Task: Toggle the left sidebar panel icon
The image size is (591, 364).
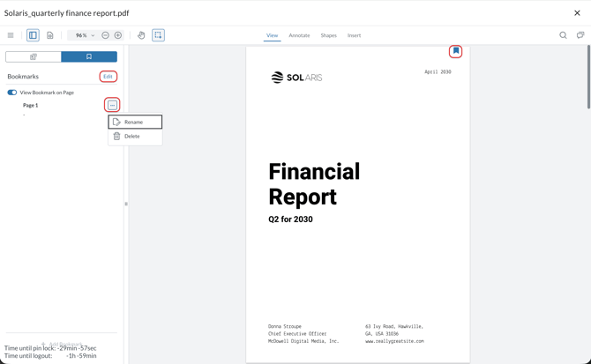Action: [x=33, y=35]
